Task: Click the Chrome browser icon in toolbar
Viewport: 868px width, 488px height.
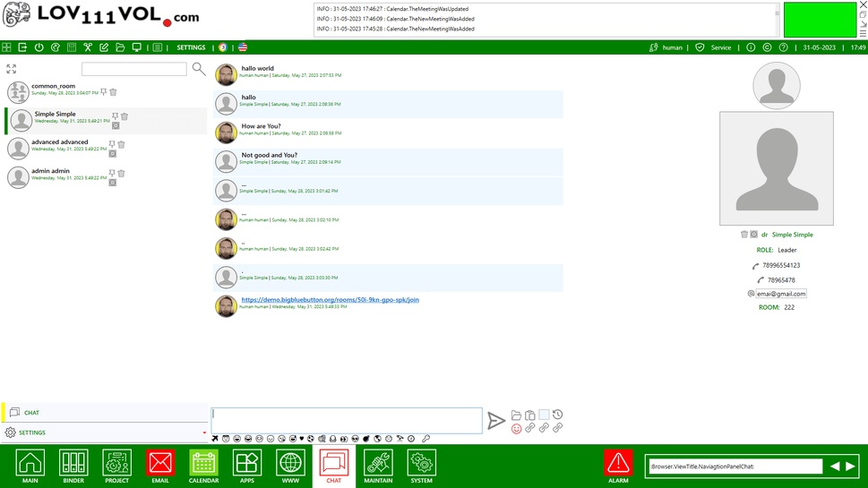Action: (222, 47)
